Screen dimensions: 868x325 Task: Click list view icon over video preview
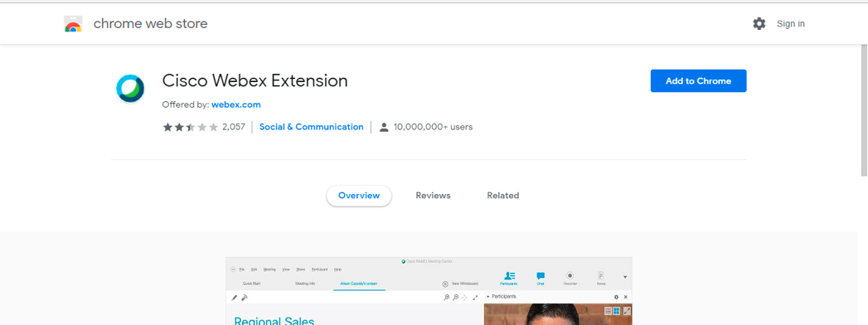pyautogui.click(x=608, y=311)
